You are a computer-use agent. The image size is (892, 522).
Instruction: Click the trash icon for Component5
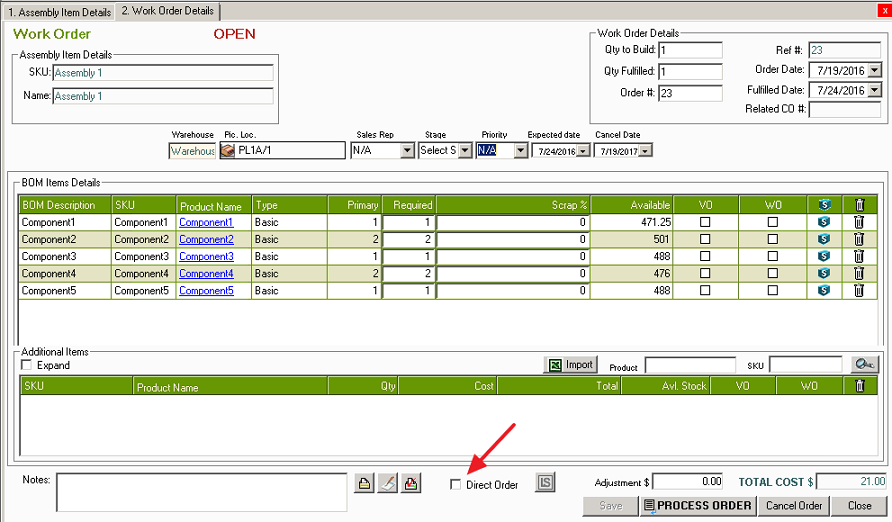coord(858,290)
